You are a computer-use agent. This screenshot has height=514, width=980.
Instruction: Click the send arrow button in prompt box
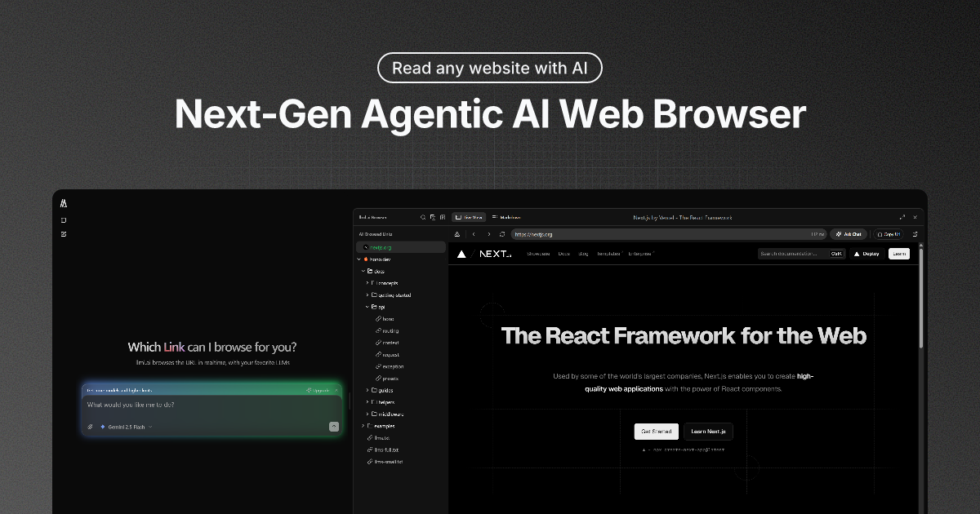coord(333,427)
